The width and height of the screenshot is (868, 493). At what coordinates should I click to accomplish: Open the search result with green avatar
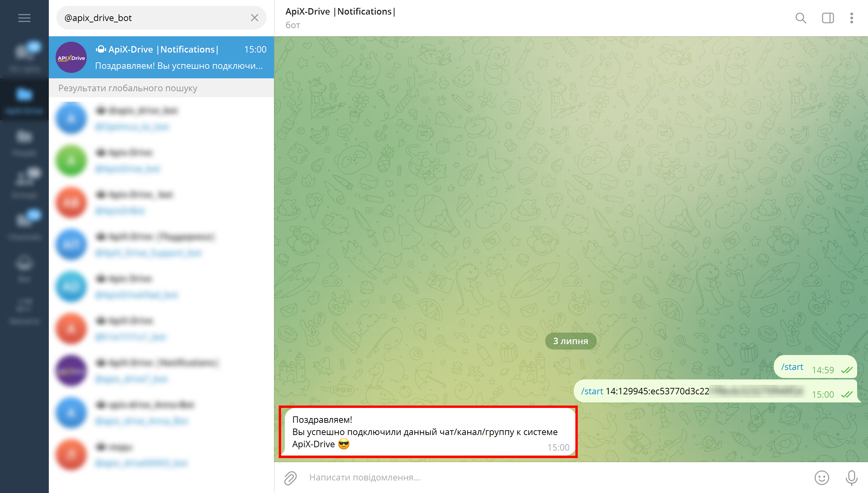[161, 160]
